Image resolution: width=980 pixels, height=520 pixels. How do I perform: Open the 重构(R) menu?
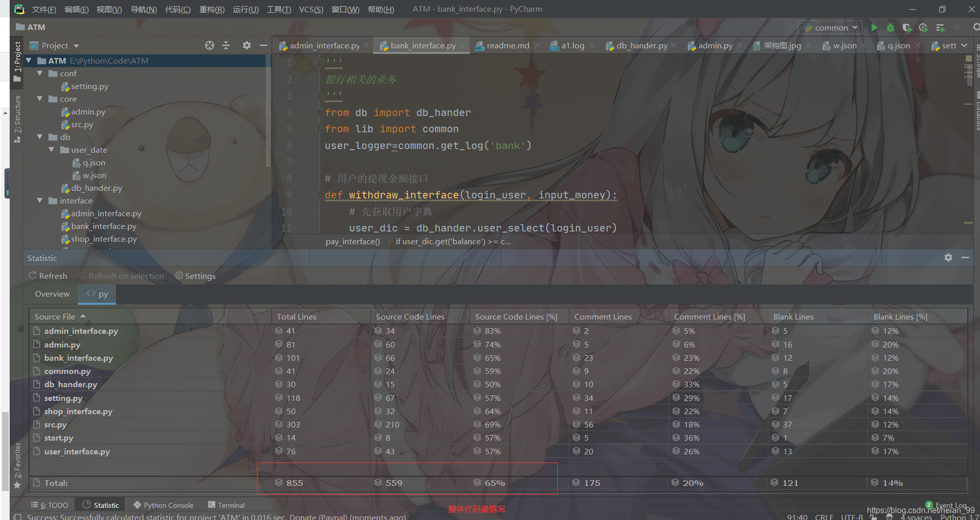pos(212,9)
